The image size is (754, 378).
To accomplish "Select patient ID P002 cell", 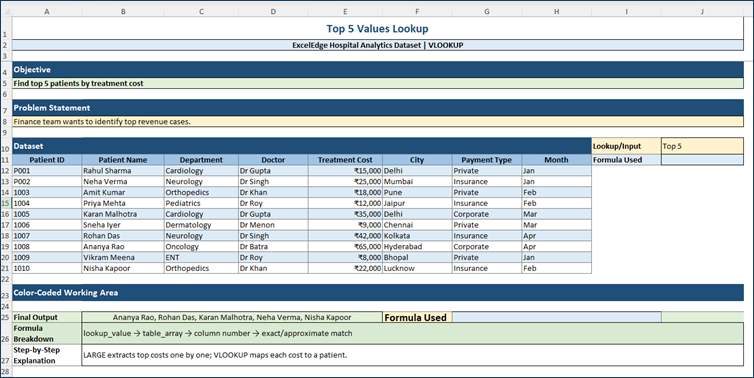I will [47, 182].
